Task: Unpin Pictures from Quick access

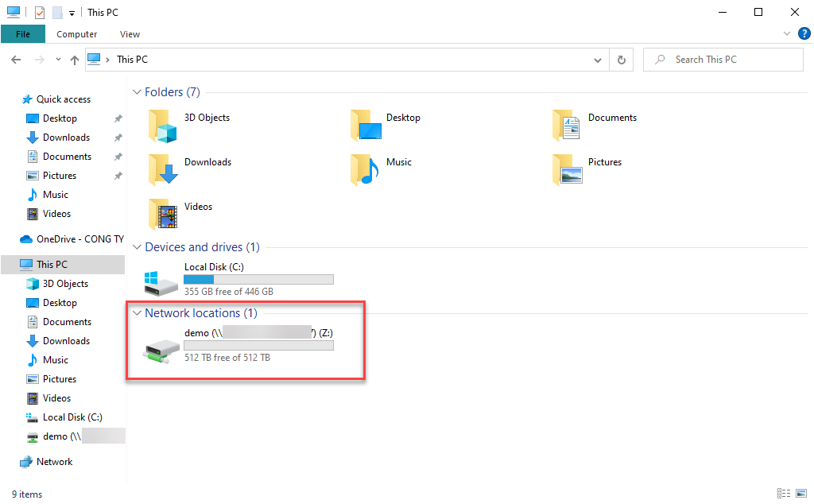Action: [116, 175]
